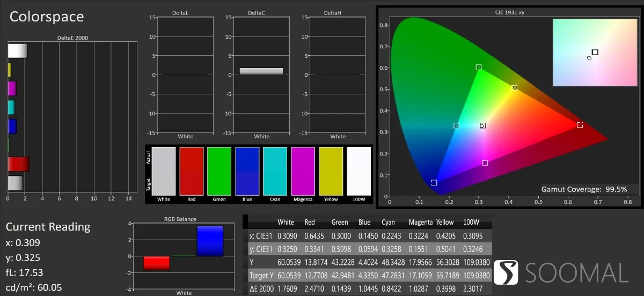Select the White color swatch
Image resolution: width=644 pixels, height=296 pixels.
coord(164,171)
